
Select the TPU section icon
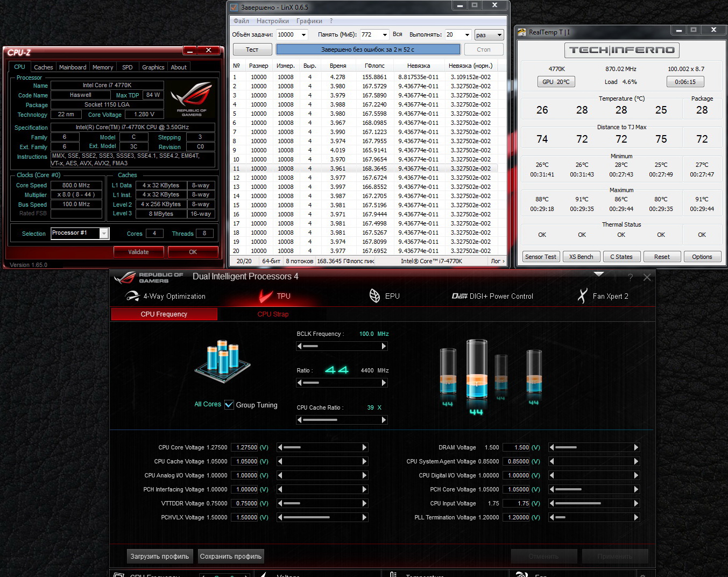266,296
